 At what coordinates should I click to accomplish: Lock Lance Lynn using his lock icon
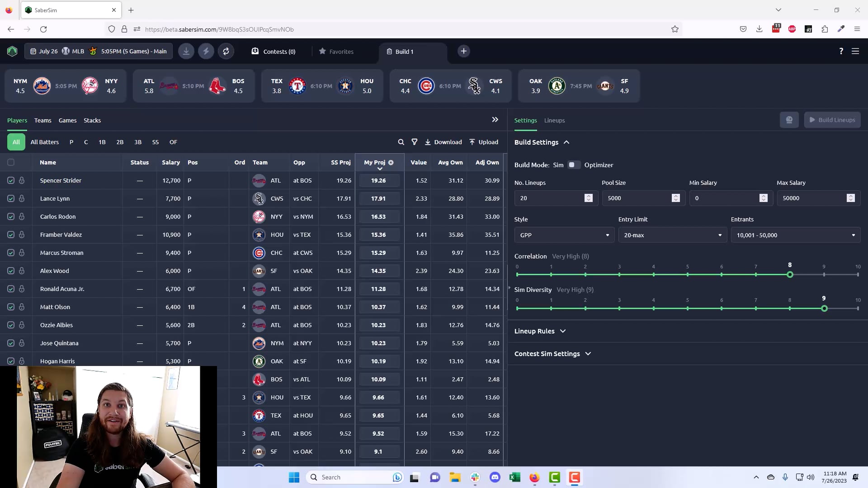tap(22, 198)
